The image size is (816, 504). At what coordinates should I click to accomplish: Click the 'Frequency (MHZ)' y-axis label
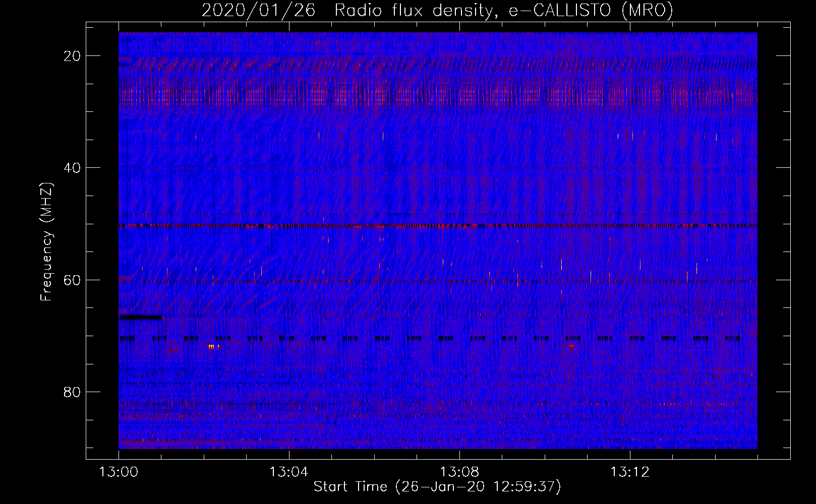pos(46,242)
